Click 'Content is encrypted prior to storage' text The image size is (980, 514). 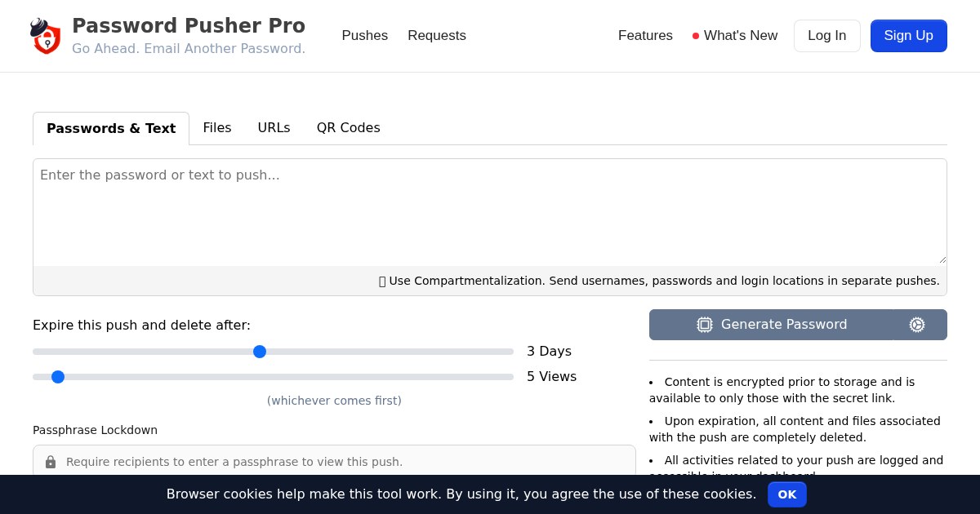[782, 390]
